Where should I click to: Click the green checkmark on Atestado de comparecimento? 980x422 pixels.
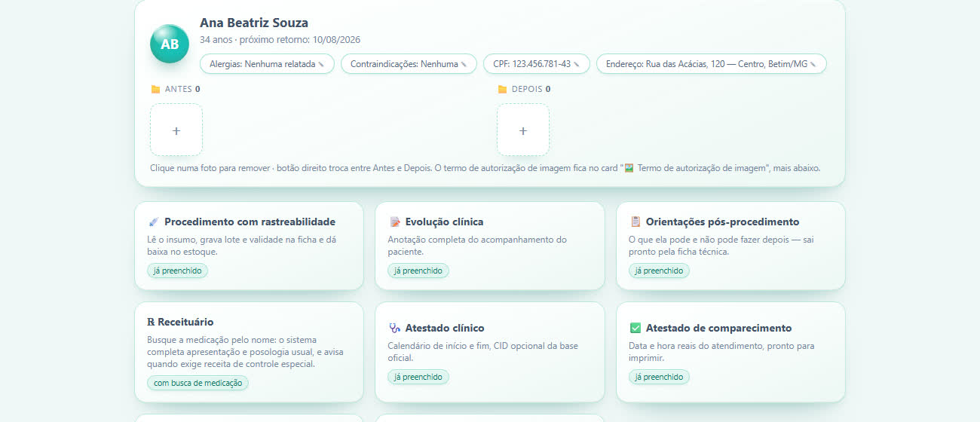[x=635, y=328]
